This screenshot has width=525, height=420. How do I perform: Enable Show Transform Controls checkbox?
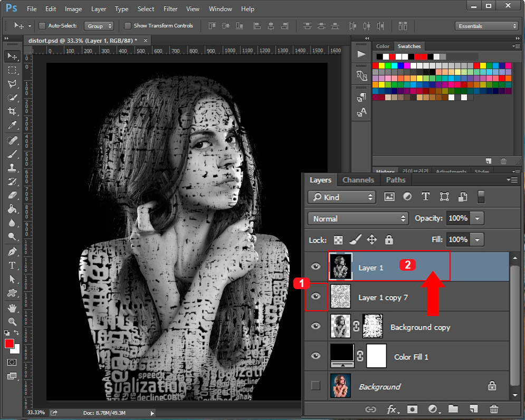128,26
